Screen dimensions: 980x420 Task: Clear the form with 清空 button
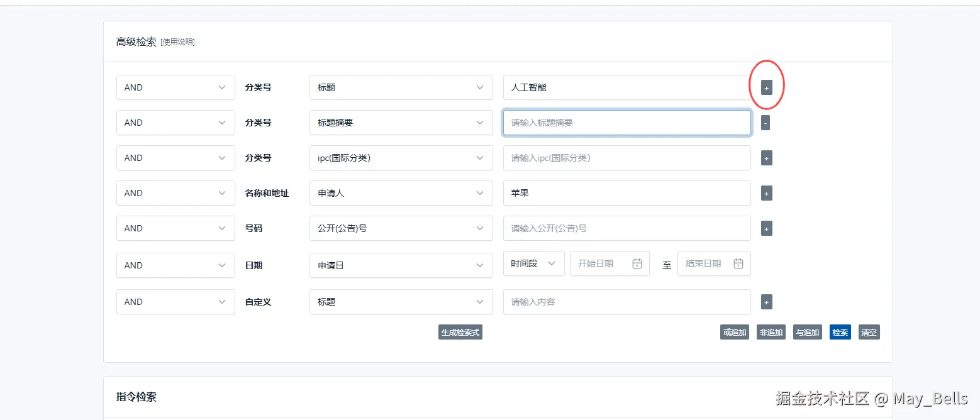point(869,333)
